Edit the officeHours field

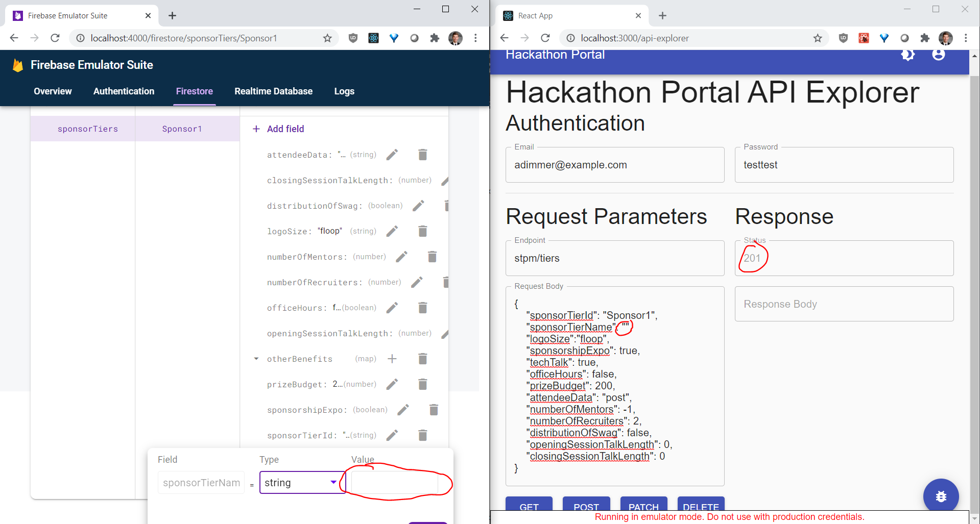(x=392, y=308)
